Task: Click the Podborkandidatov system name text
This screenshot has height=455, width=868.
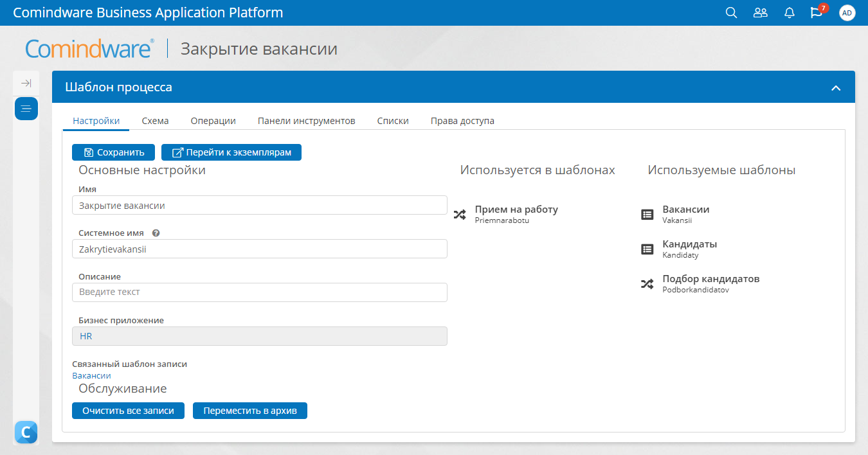Action: tap(696, 290)
